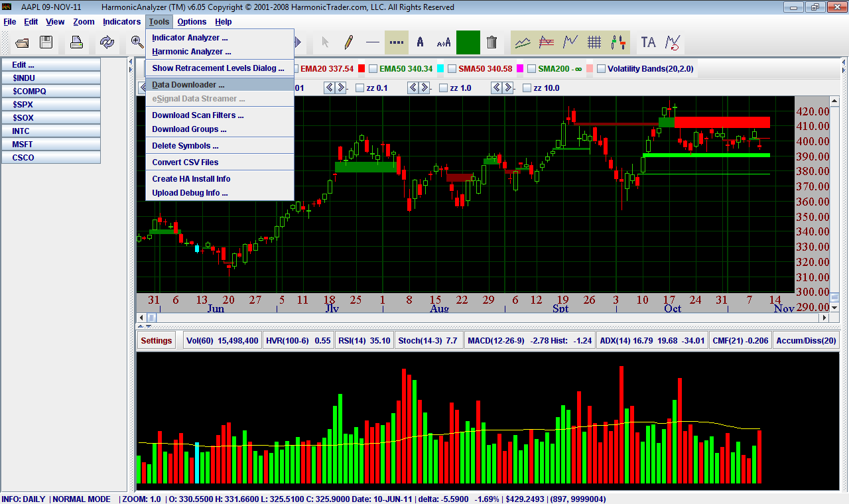The height and width of the screenshot is (504, 849).
Task: Click the trash can delete icon
Action: click(491, 42)
